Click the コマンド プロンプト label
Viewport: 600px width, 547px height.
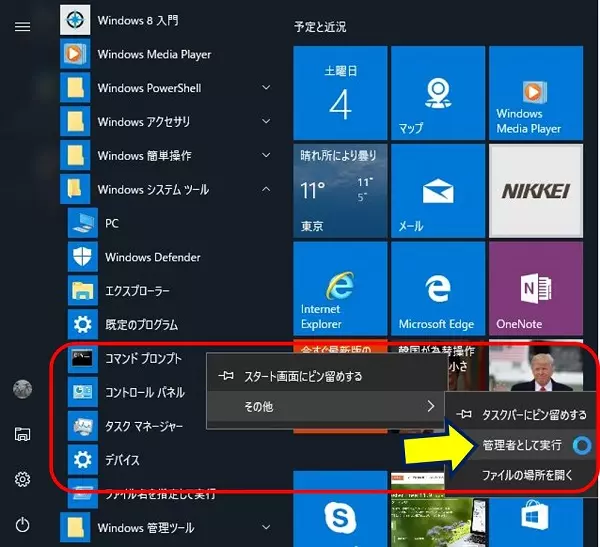click(143, 359)
